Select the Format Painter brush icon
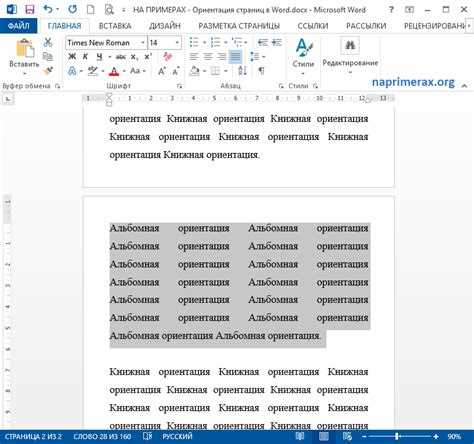 (x=48, y=70)
